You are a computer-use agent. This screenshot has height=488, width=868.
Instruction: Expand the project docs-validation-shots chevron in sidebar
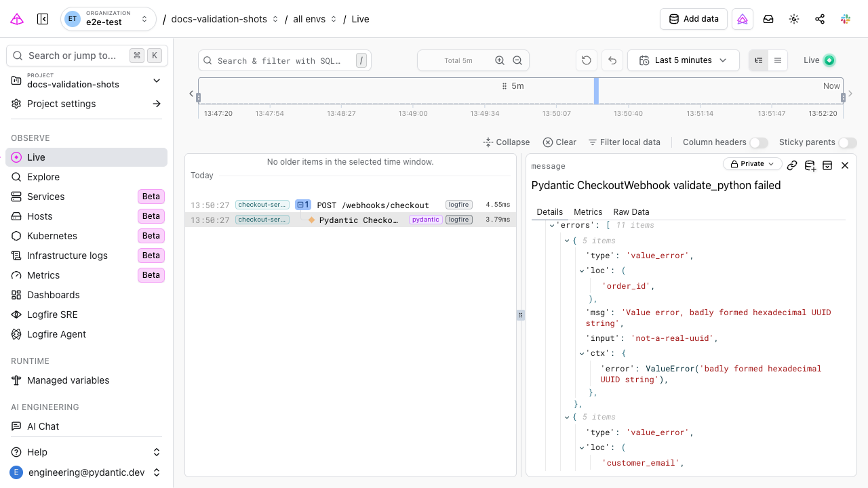(x=157, y=81)
